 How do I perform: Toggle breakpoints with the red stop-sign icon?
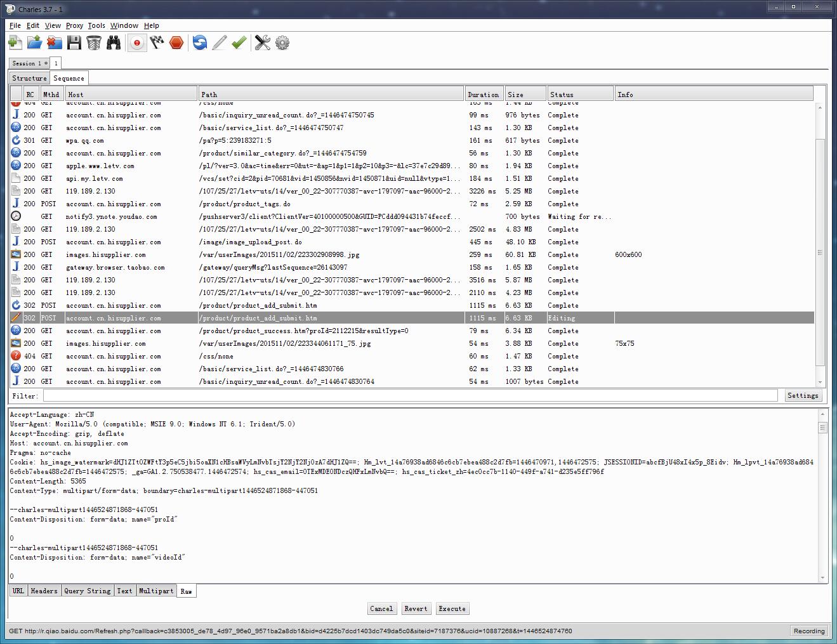(176, 43)
